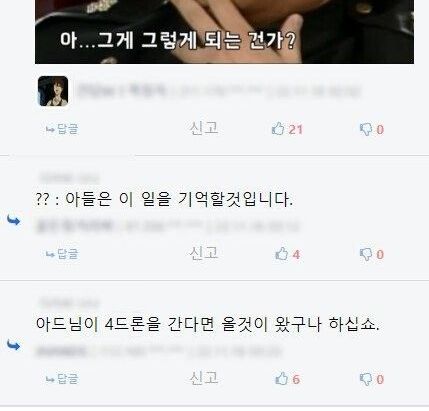Viewport: 429px width, 411px height.
Task: Click the blurred username next to the avatar
Action: click(x=121, y=90)
